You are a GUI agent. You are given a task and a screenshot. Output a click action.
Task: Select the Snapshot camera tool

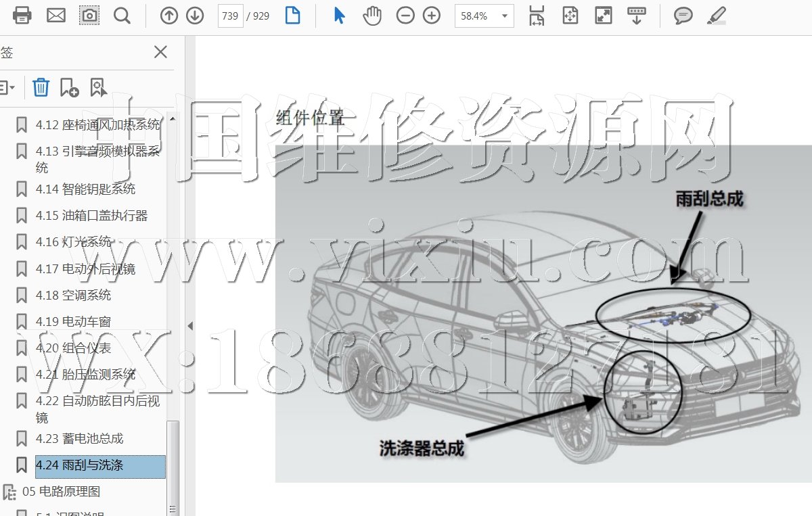click(x=89, y=16)
